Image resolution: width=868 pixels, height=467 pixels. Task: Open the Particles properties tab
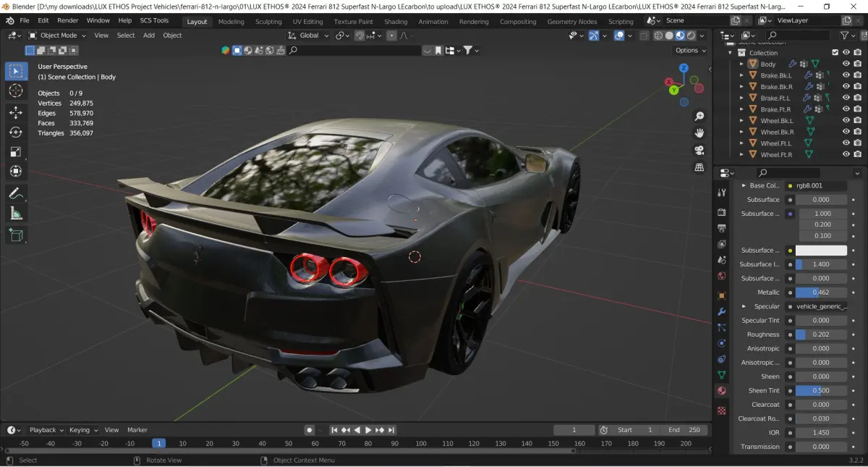tap(721, 327)
